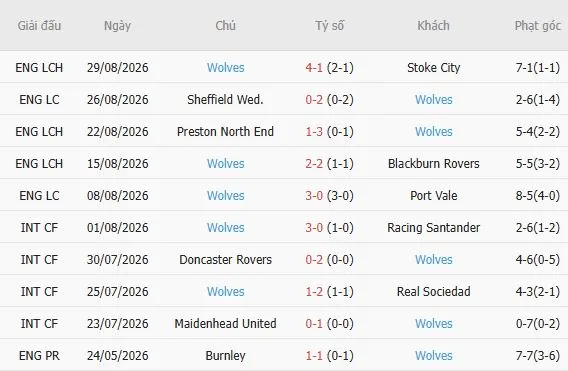The width and height of the screenshot is (568, 371).
Task: Open the Doncaster Rovers team entry
Action: click(x=225, y=259)
